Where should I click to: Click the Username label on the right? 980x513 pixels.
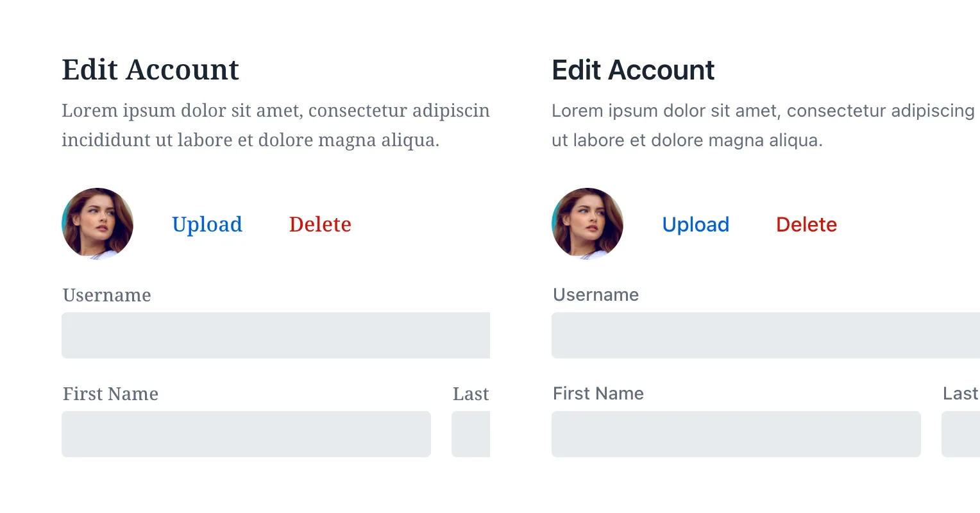[595, 295]
